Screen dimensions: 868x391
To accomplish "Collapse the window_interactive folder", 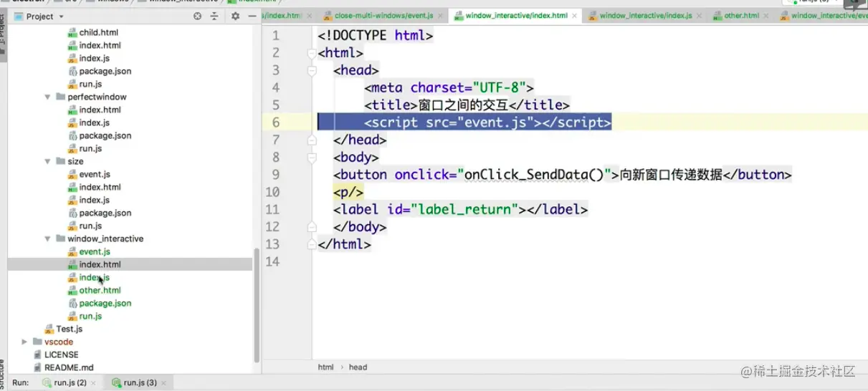I will point(48,238).
